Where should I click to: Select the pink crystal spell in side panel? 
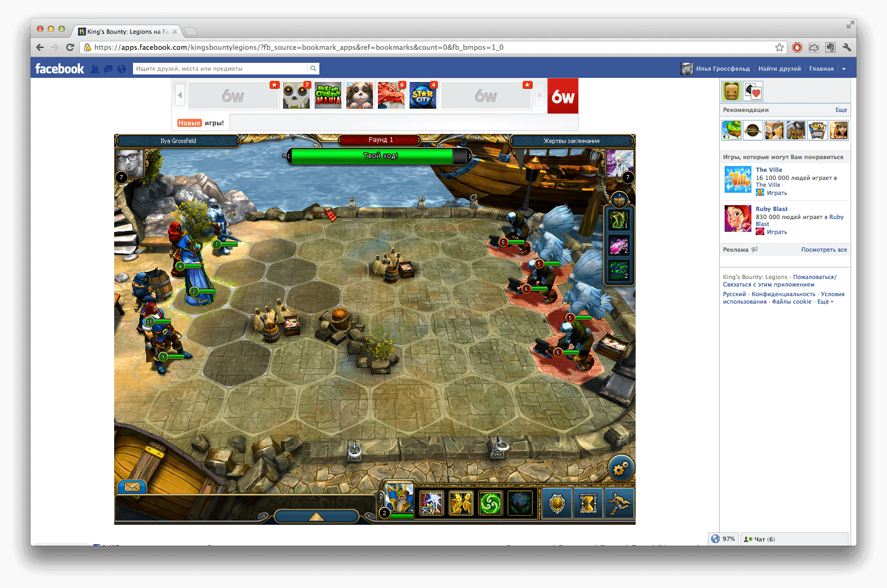click(x=618, y=245)
